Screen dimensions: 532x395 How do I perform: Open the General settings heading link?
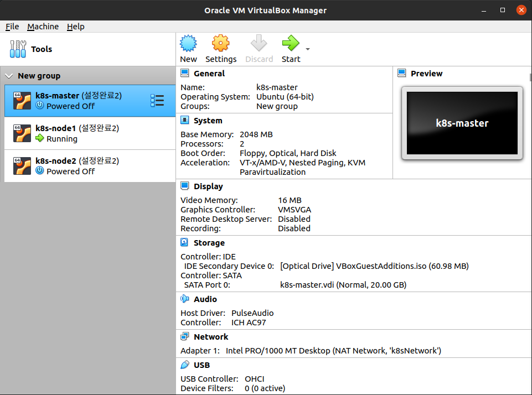209,74
